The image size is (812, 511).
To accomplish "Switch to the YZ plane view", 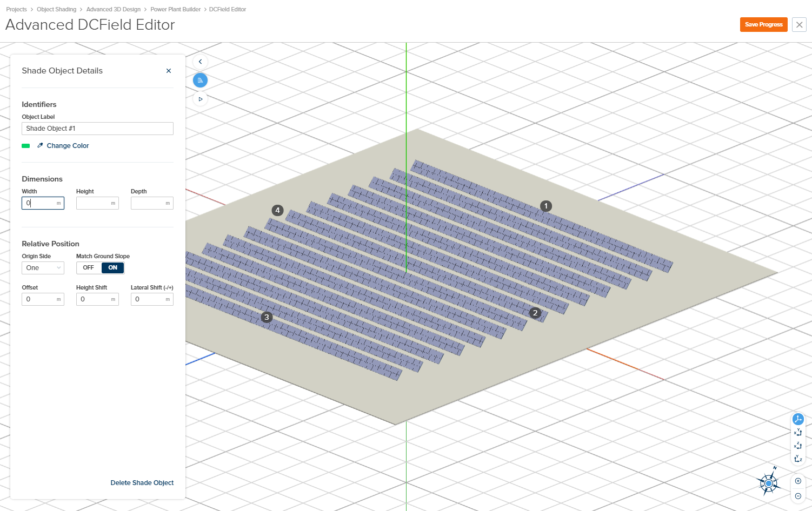I will pyautogui.click(x=798, y=459).
